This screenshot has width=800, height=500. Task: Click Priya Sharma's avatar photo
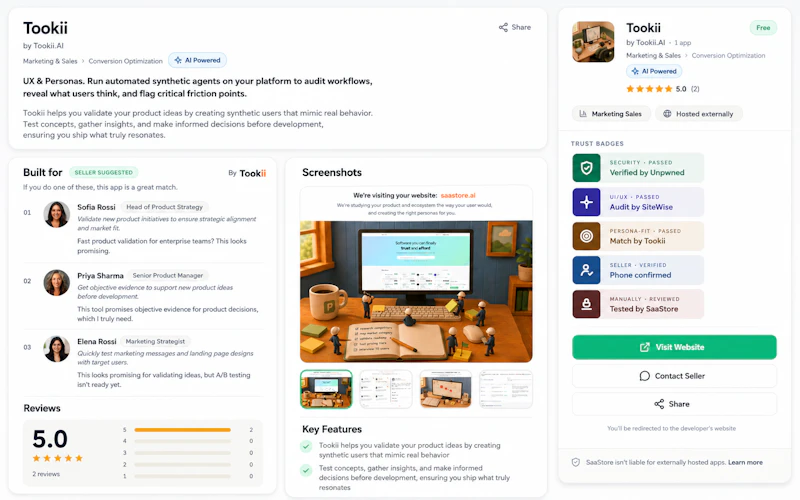[57, 283]
